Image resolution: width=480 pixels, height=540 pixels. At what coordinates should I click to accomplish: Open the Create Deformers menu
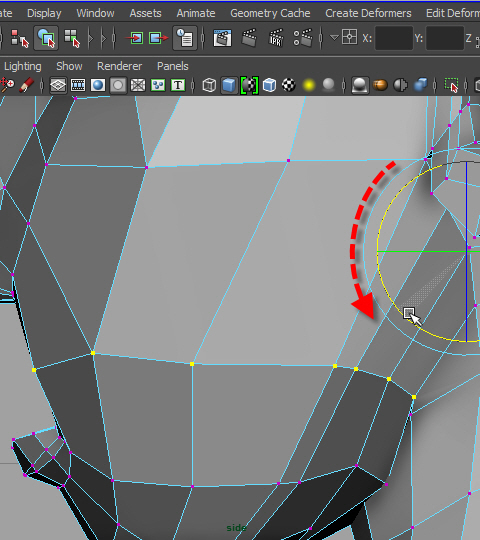(368, 13)
